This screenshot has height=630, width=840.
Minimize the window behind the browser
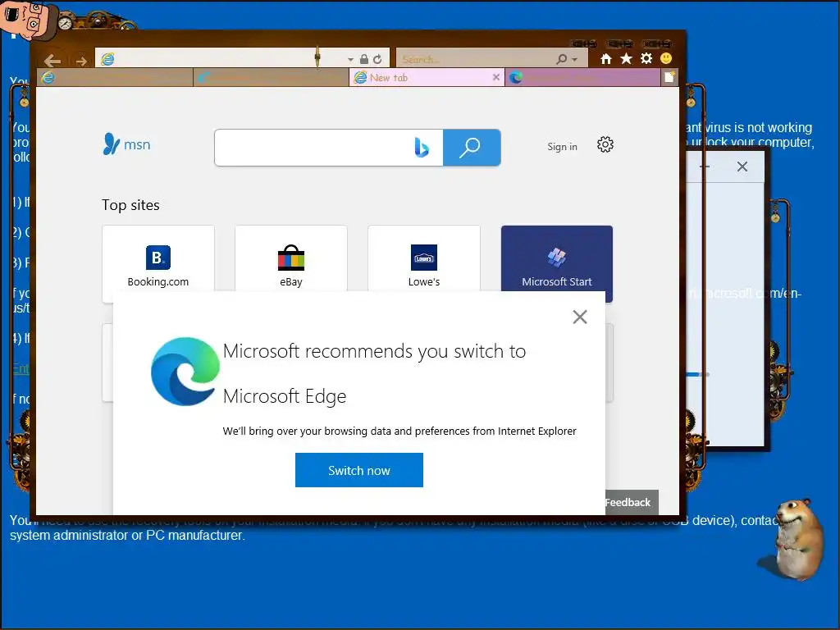coord(705,167)
